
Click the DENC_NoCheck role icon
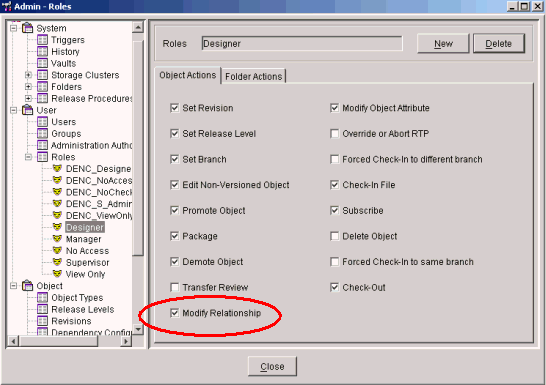(57, 192)
